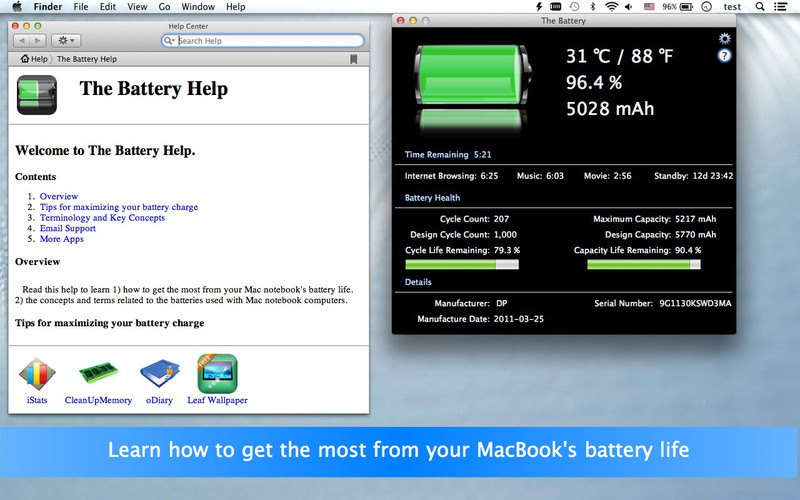This screenshot has width=800, height=500.
Task: Open the Help menu in menu bar
Action: tap(236, 7)
